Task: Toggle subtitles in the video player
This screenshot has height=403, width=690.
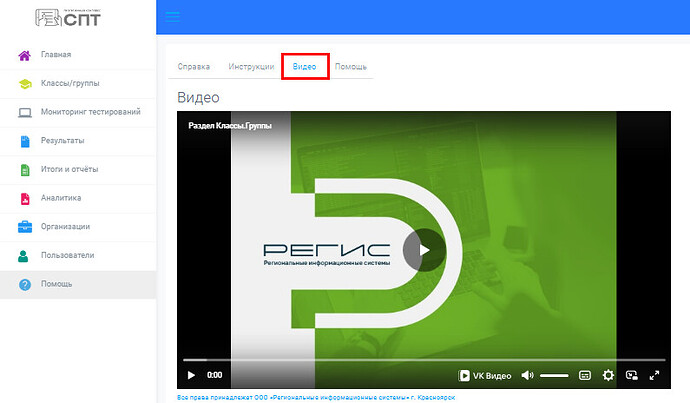Action: 585,376
